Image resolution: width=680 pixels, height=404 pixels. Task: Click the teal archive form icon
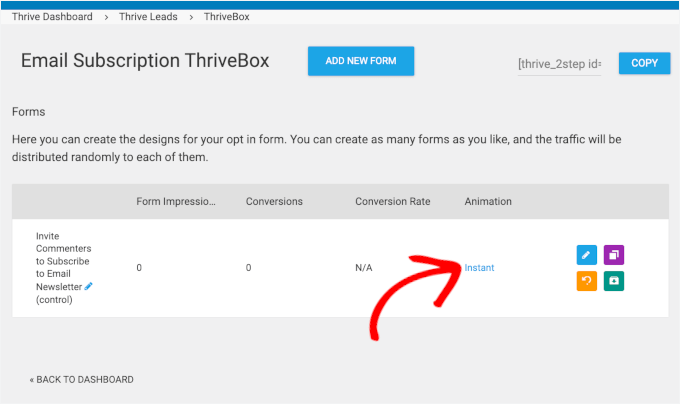614,281
